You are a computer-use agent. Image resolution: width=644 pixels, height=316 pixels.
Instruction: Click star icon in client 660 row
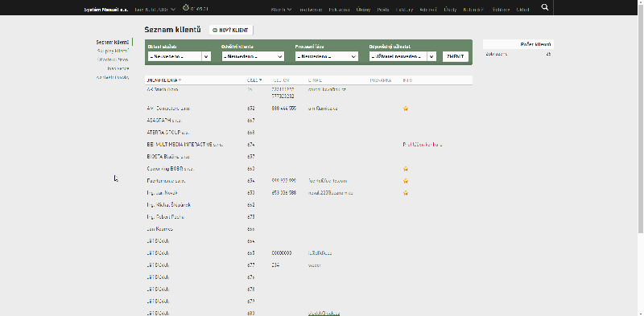(x=406, y=169)
